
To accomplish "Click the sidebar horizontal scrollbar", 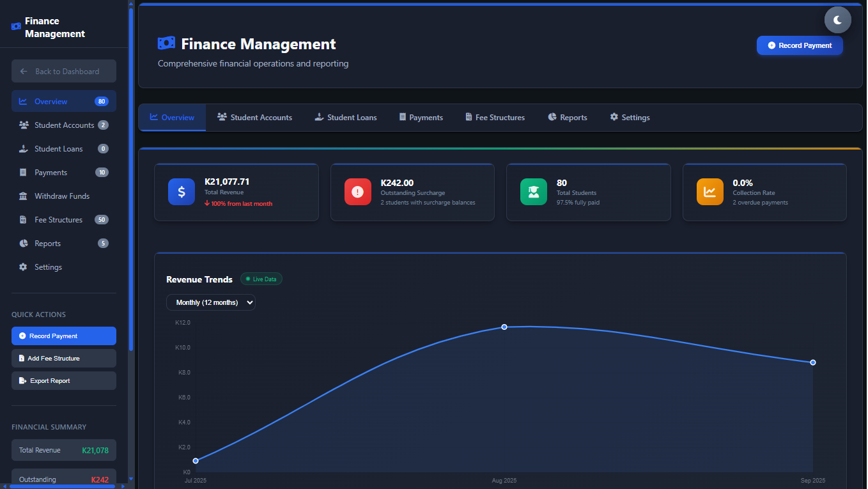I will 64,486.
